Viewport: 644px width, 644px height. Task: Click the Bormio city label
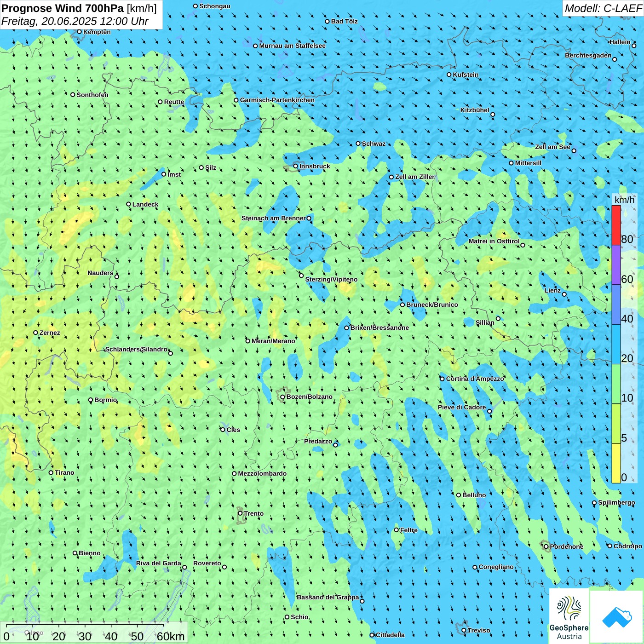tap(105, 400)
